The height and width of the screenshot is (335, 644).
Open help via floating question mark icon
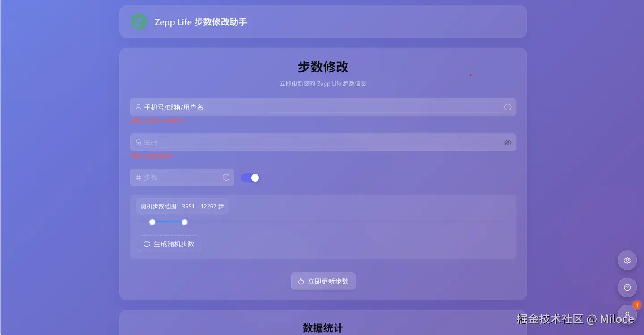coord(627,288)
